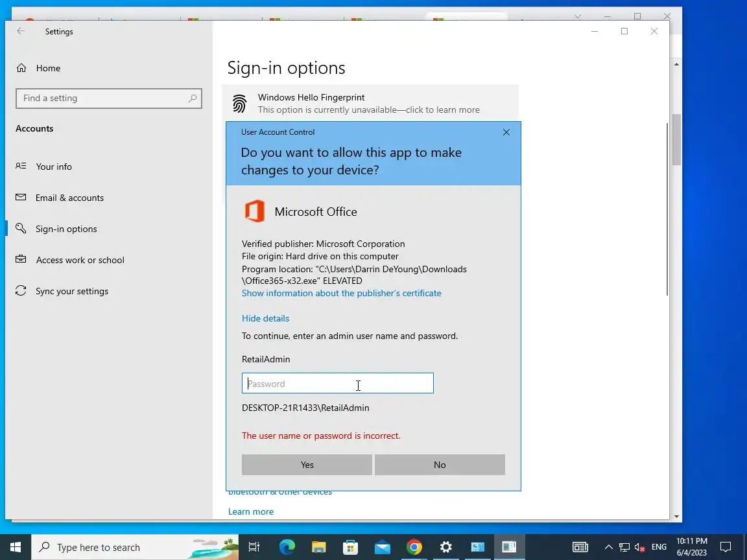Click the sync icon beside Sync your settings
The image size is (747, 560).
tap(21, 290)
